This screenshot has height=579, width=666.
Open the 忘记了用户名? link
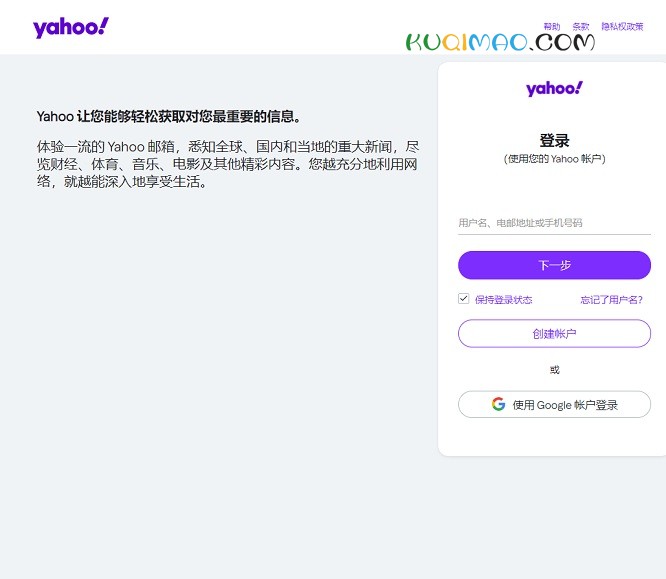(x=611, y=300)
